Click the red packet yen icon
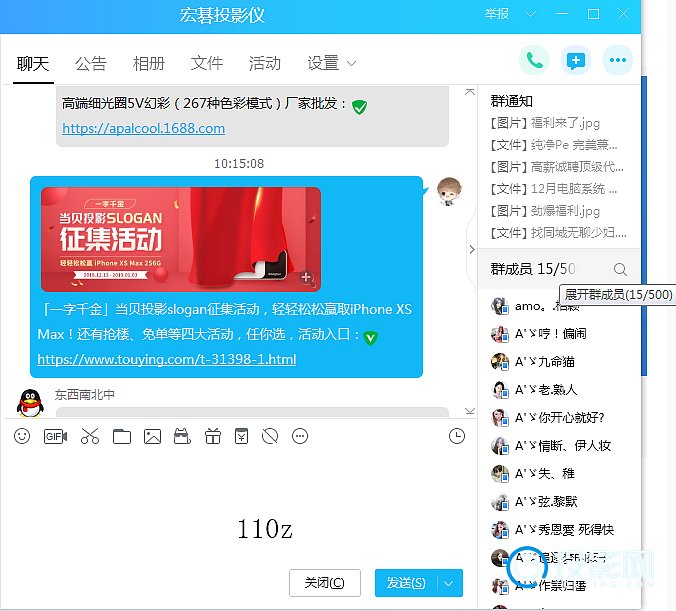 pyautogui.click(x=241, y=436)
